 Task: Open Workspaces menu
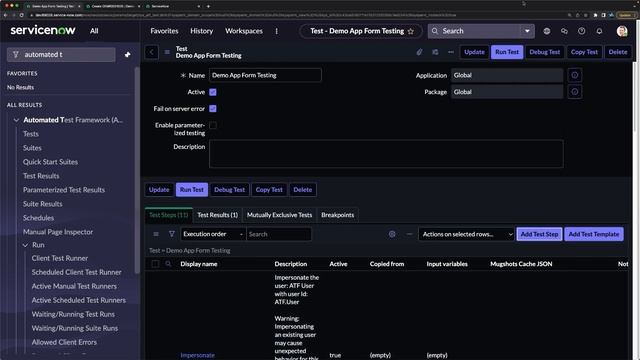pos(244,31)
